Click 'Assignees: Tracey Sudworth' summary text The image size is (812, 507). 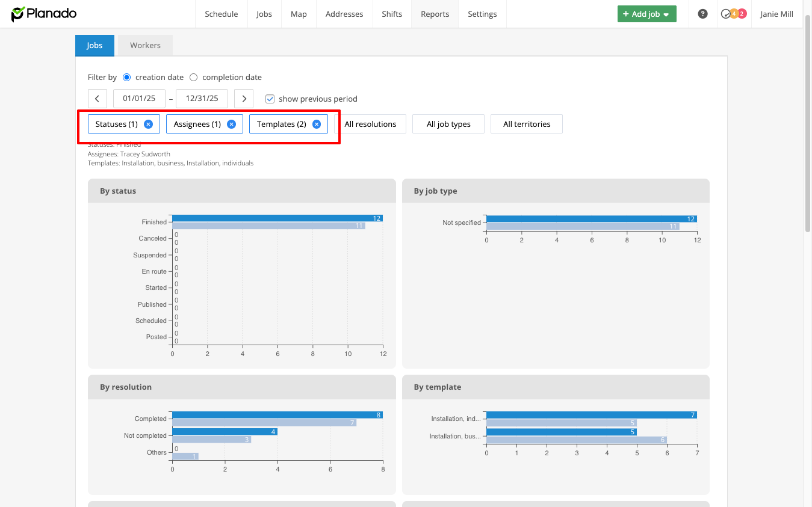[129, 154]
